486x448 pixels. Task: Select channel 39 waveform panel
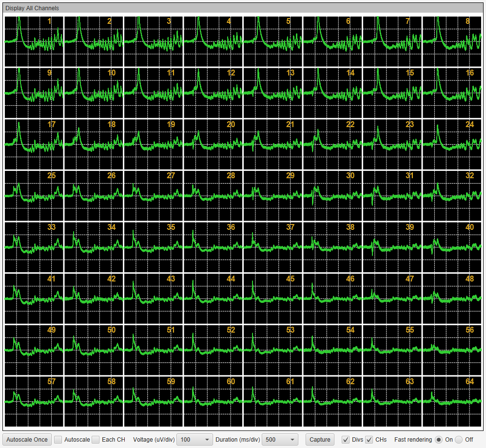click(392, 247)
